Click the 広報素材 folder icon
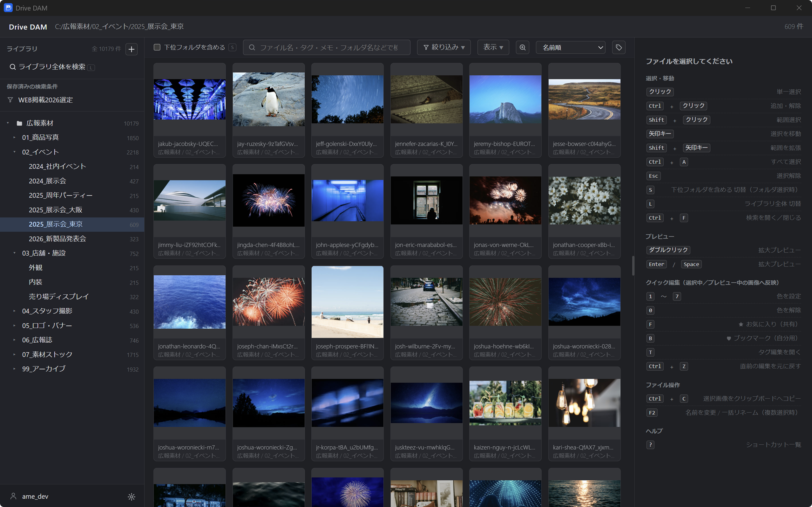812x507 pixels. 19,123
